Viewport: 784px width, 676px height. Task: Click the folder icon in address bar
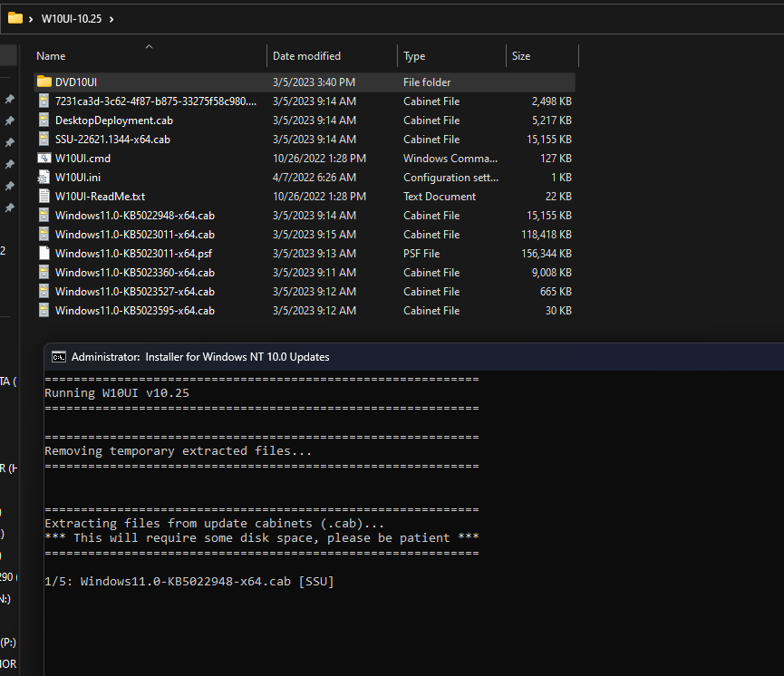(x=15, y=18)
